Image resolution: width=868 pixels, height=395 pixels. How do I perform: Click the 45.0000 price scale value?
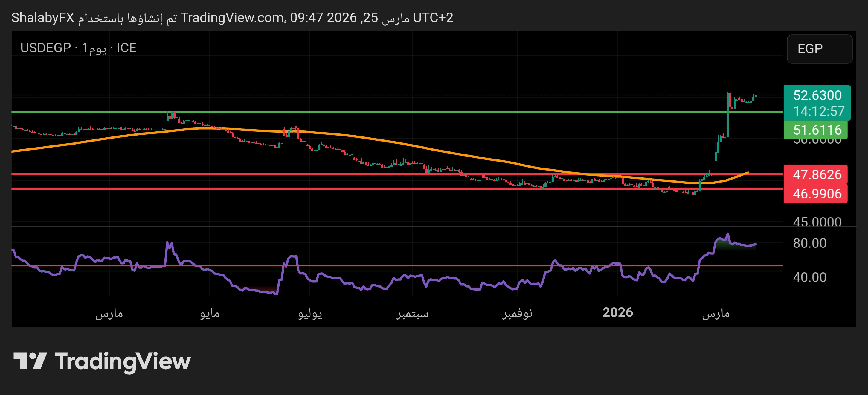coord(817,222)
